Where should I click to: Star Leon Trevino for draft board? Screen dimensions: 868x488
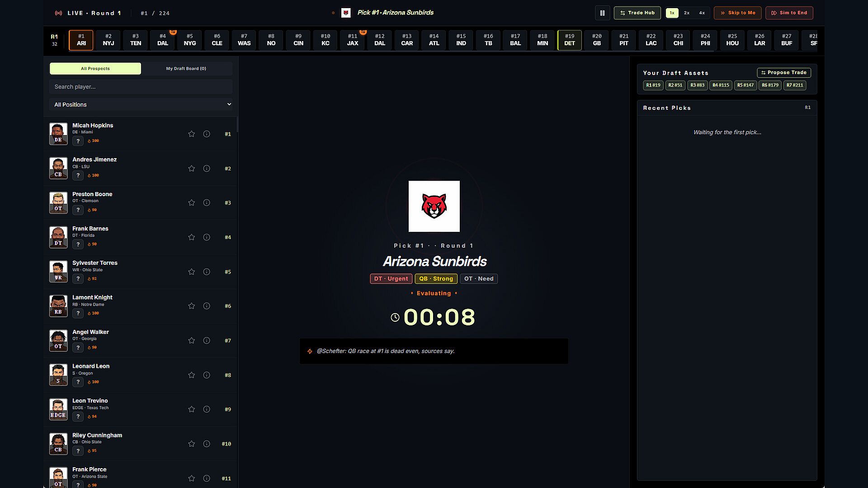pyautogui.click(x=192, y=409)
